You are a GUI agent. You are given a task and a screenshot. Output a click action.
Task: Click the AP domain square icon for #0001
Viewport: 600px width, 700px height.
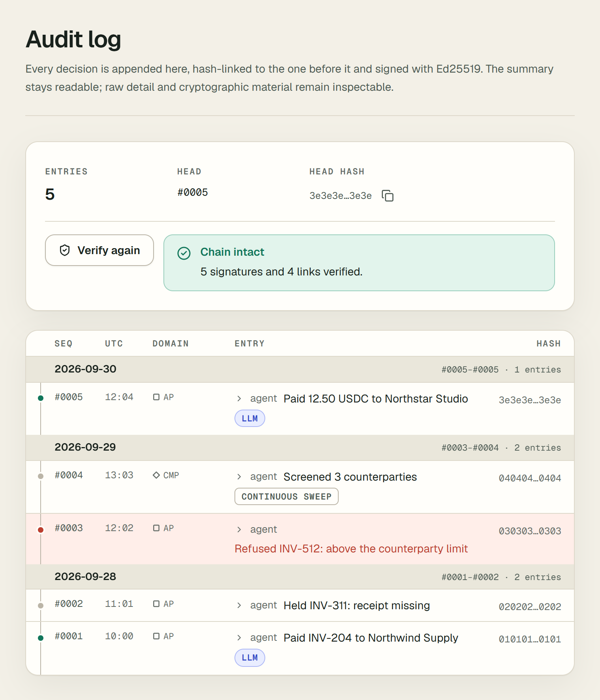pyautogui.click(x=156, y=636)
